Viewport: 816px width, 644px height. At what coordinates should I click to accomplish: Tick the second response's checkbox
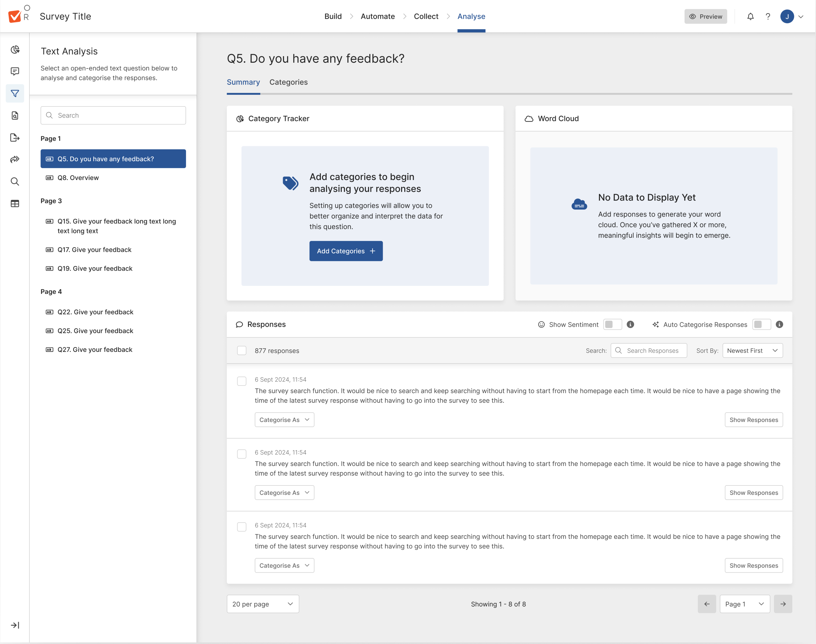click(242, 454)
